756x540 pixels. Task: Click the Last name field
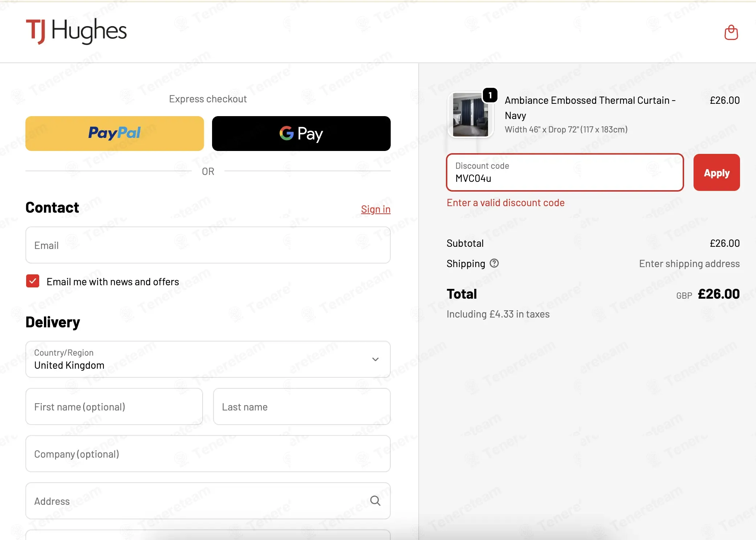click(302, 407)
